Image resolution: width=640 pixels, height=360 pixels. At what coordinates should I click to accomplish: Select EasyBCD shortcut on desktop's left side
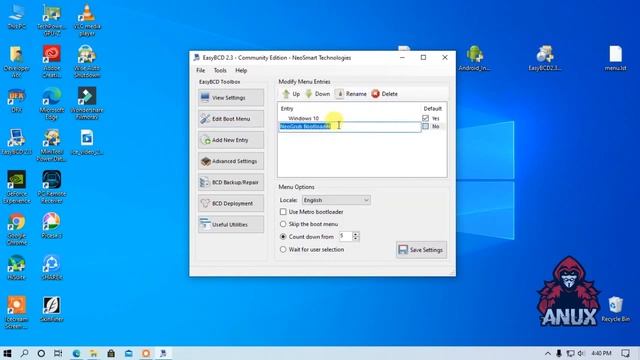click(x=17, y=142)
